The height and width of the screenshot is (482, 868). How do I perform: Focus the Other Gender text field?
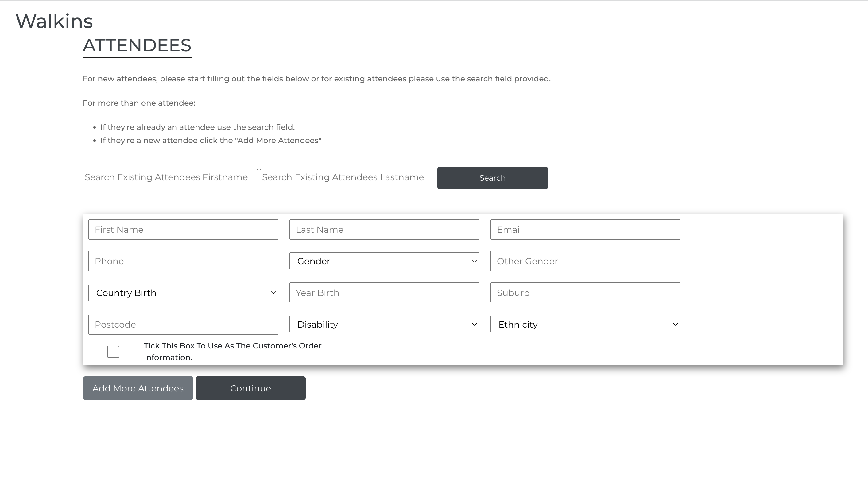[585, 261]
